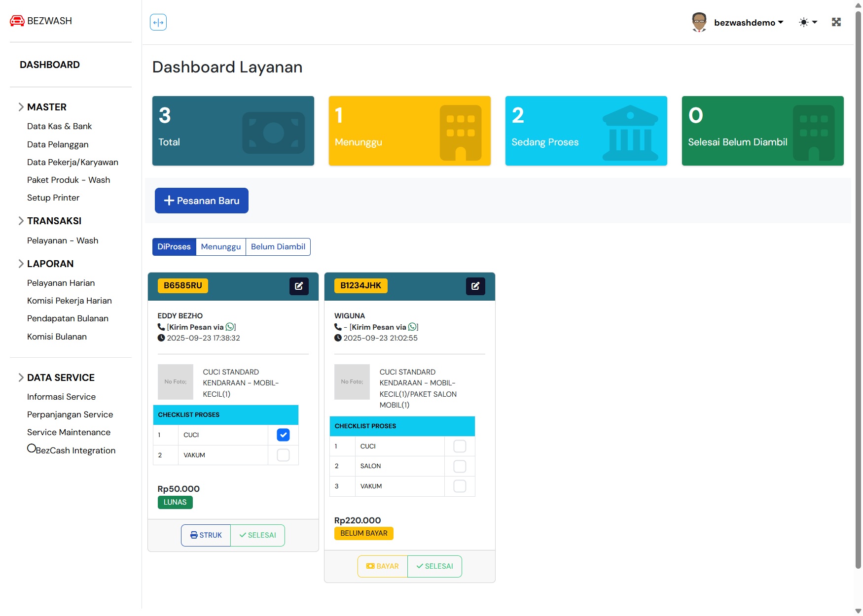863x616 pixels.
Task: Click edit icon on B6585RU card
Action: (x=299, y=286)
